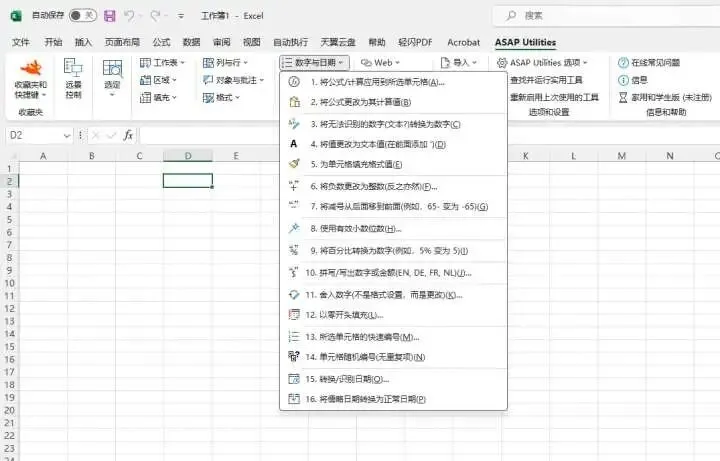The width and height of the screenshot is (720, 461).
Task: Select 15. Convert/recognize dates
Action: 393,379
